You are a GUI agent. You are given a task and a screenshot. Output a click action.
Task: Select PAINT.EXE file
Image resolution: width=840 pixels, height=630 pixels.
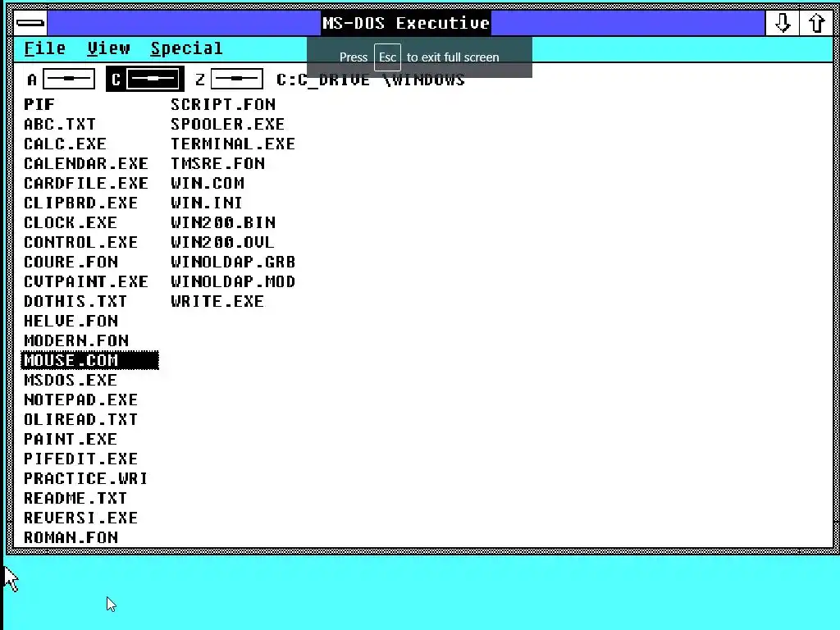(x=71, y=440)
